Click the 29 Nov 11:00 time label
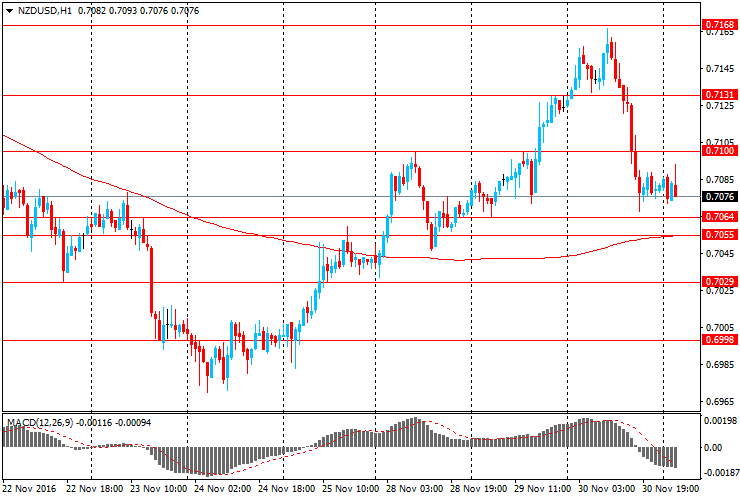Image resolution: width=740 pixels, height=500 pixels. (545, 490)
